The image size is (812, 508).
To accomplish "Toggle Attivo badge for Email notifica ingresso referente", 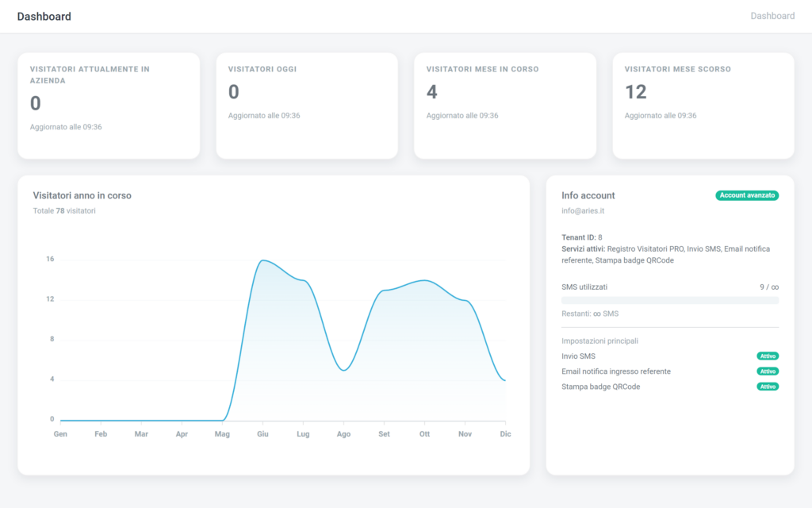I will tap(767, 371).
